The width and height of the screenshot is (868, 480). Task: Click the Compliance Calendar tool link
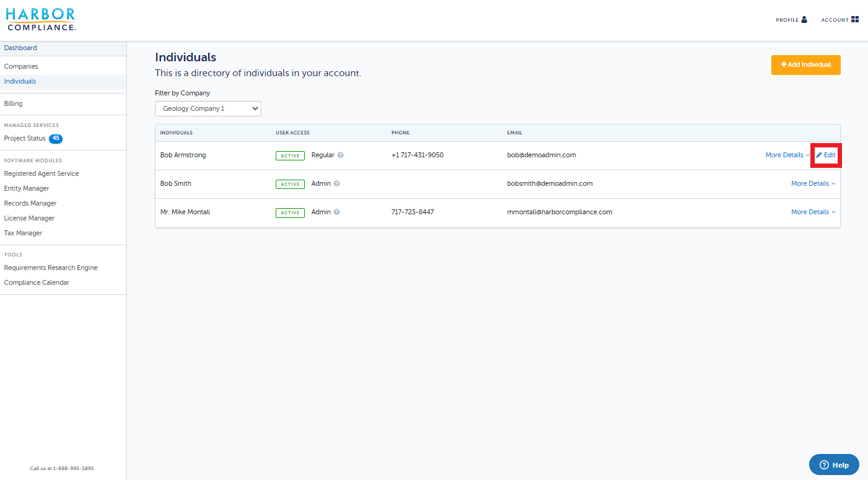(37, 283)
